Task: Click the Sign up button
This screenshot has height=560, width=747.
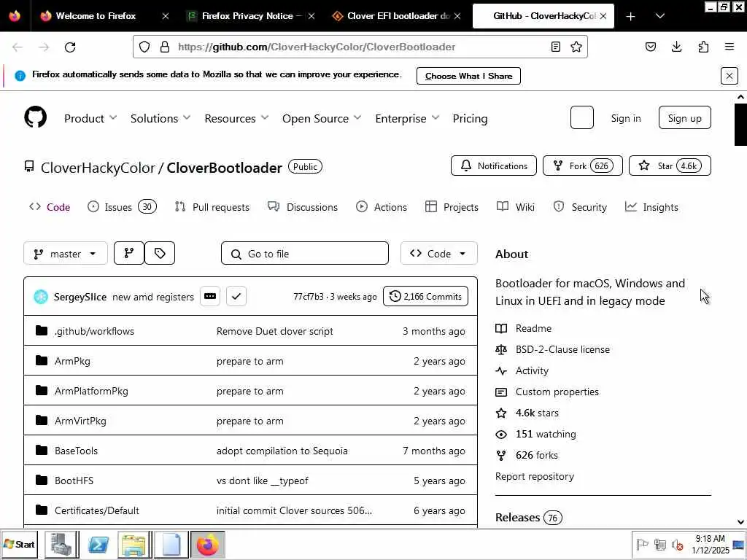Action: [x=684, y=118]
